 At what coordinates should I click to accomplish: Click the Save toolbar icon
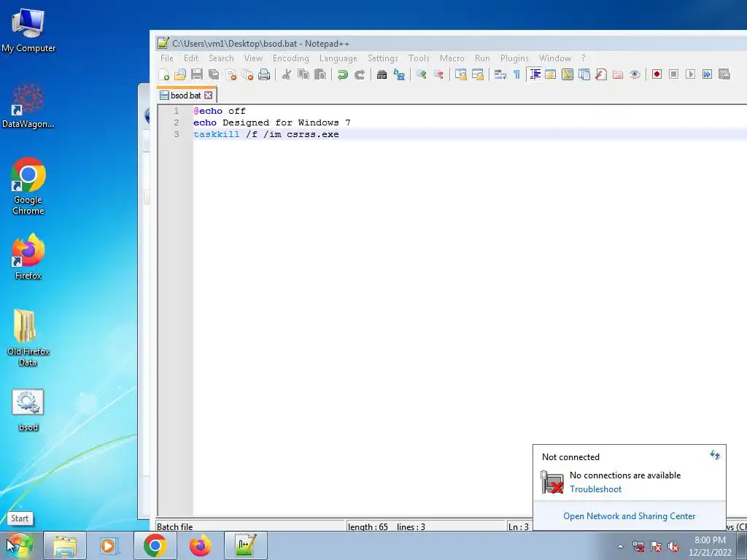[197, 74]
